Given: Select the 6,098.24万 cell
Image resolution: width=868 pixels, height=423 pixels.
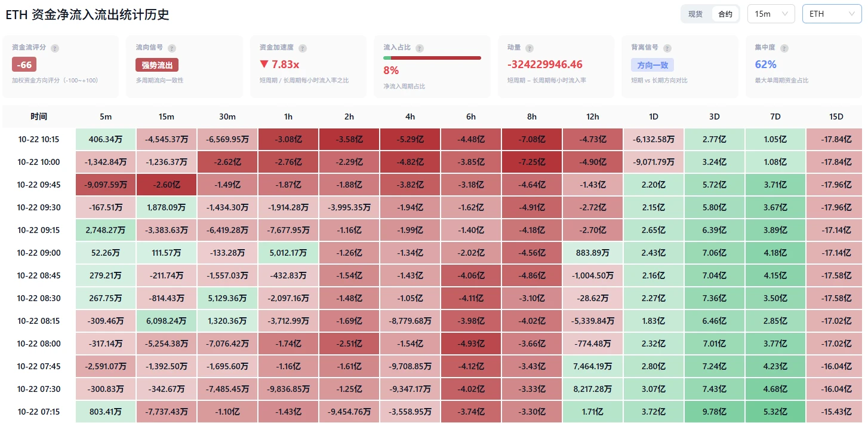Looking at the screenshot, I should (x=167, y=321).
